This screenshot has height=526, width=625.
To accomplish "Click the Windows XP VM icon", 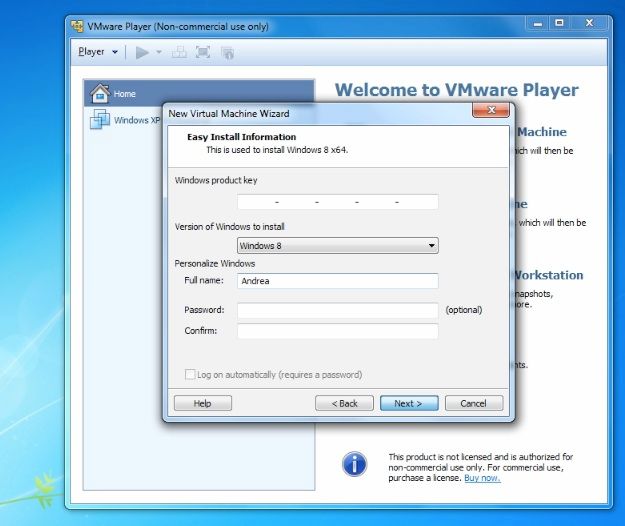I will [100, 119].
